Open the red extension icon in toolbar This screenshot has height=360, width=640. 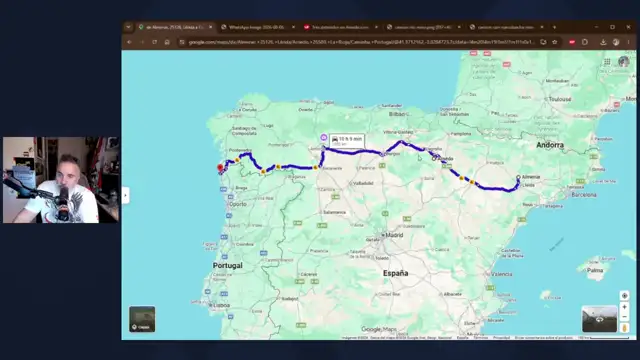tap(572, 42)
